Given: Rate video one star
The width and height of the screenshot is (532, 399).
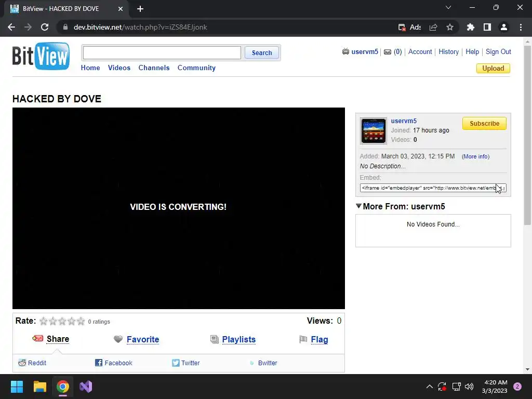Looking at the screenshot, I should click(44, 321).
